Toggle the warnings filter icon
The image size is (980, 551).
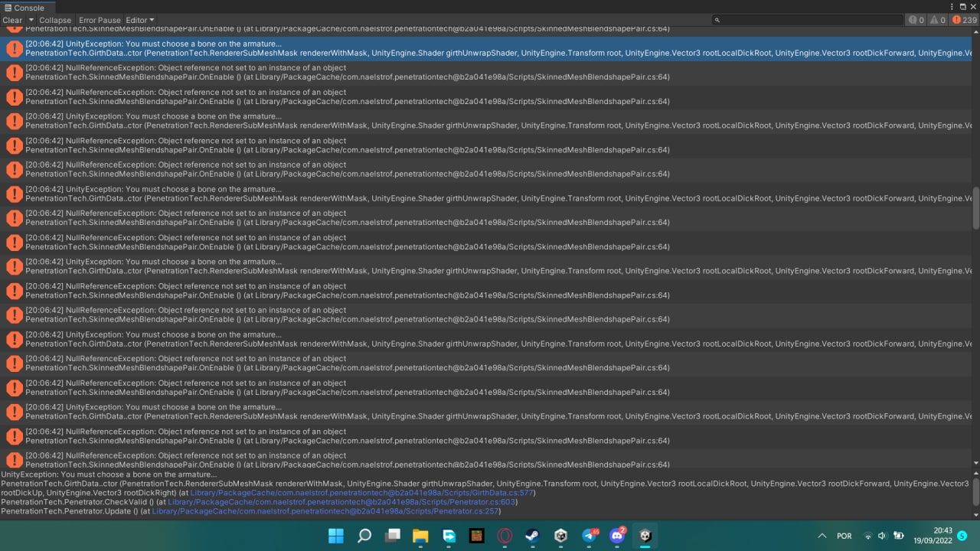click(x=936, y=21)
